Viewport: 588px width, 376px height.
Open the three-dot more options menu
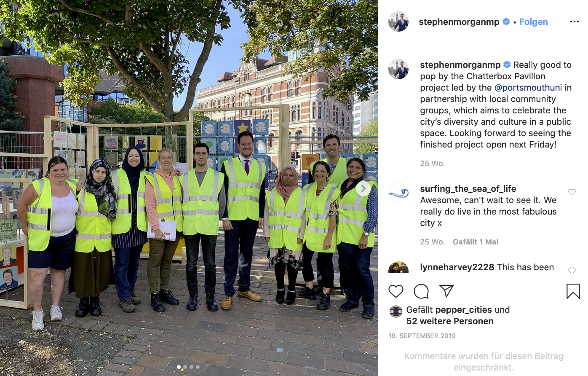pyautogui.click(x=575, y=21)
